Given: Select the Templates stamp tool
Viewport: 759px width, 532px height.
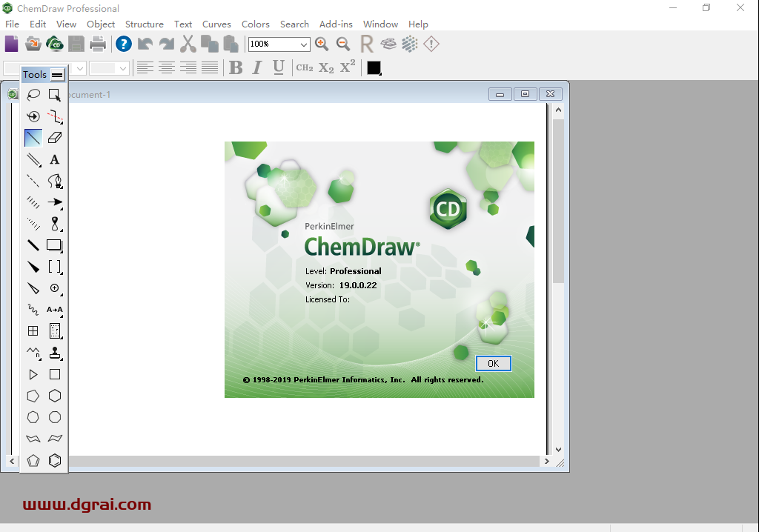Looking at the screenshot, I should click(55, 353).
